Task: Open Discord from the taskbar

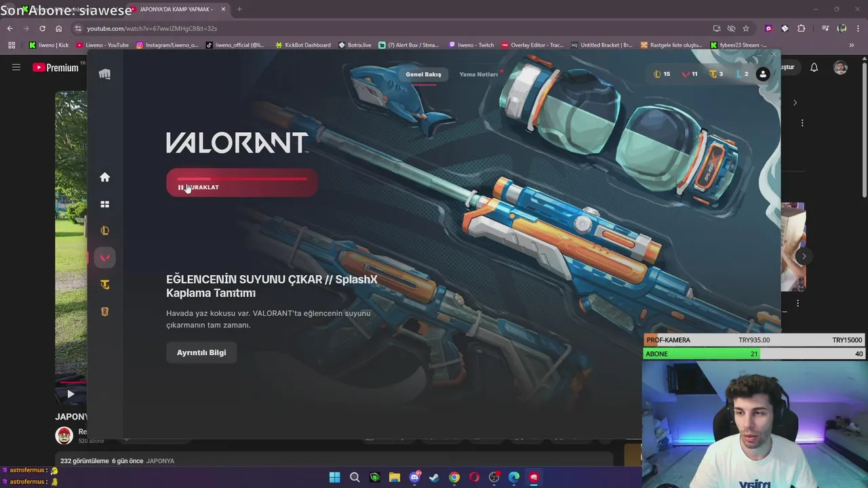Action: coord(414,477)
